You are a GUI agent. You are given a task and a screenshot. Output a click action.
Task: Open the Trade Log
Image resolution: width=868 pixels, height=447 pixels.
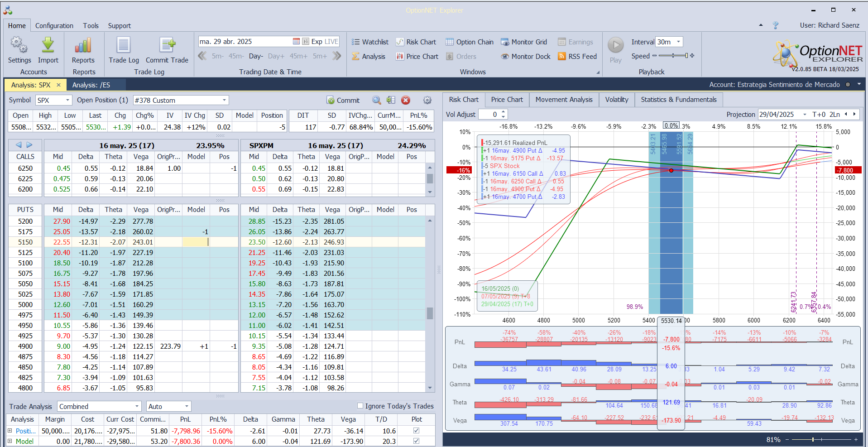coord(124,50)
